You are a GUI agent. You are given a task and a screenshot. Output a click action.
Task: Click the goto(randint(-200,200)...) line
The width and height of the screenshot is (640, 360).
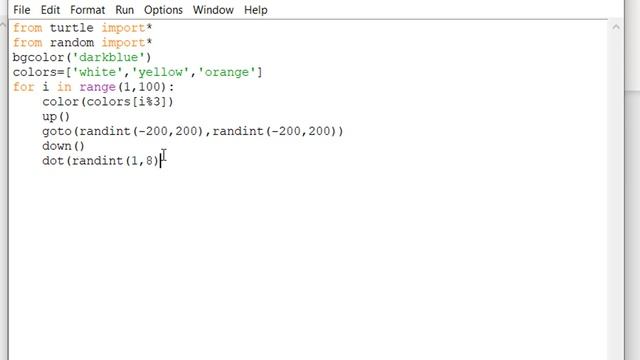(193, 131)
